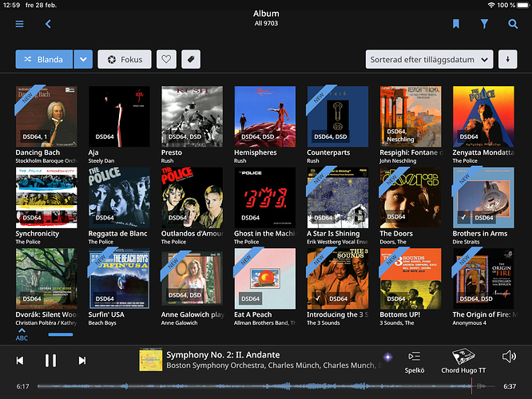Open the Reggatta de Blanc cover

[x=119, y=197]
